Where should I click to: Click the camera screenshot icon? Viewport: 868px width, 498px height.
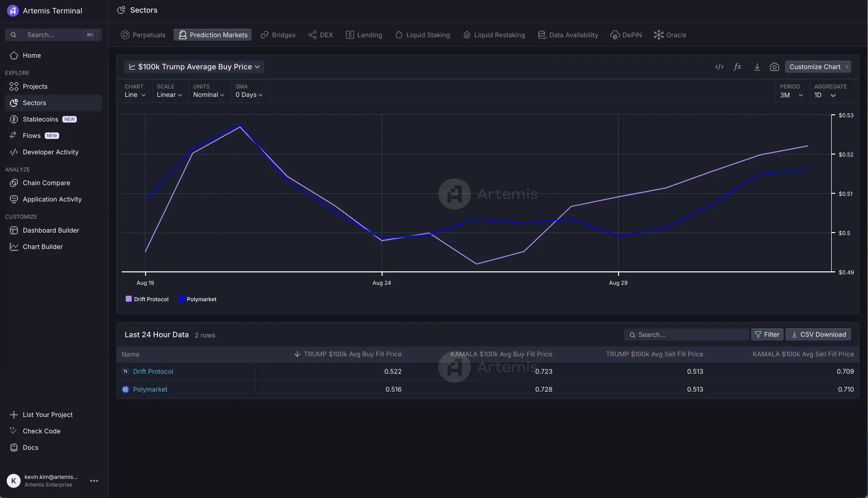coord(775,67)
